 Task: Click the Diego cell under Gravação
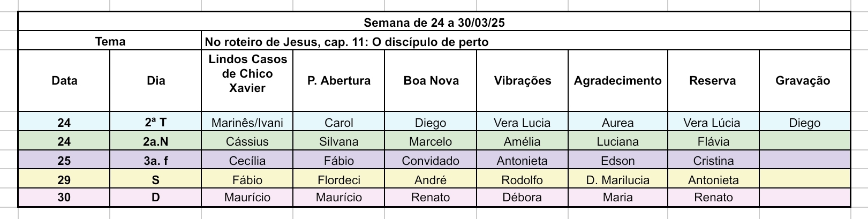805,122
